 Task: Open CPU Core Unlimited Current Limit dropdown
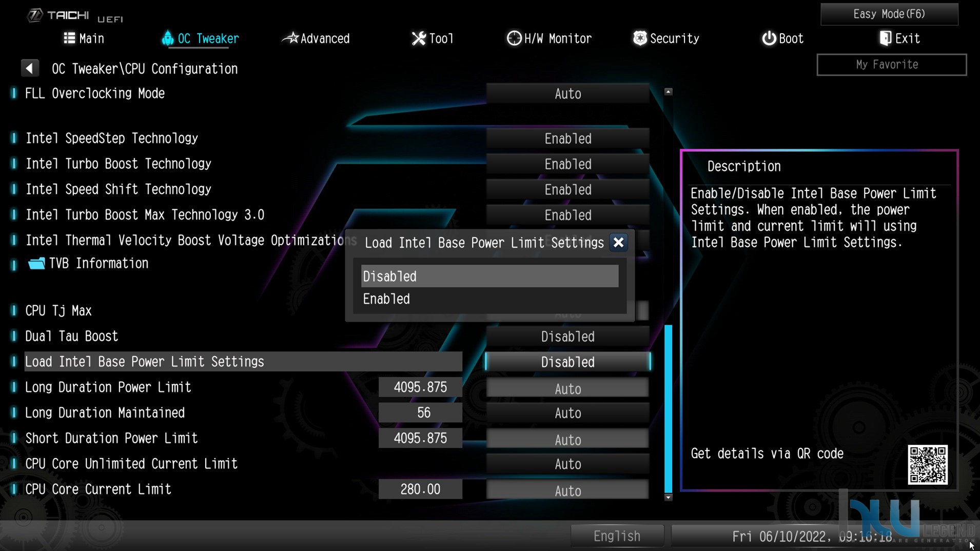click(567, 464)
